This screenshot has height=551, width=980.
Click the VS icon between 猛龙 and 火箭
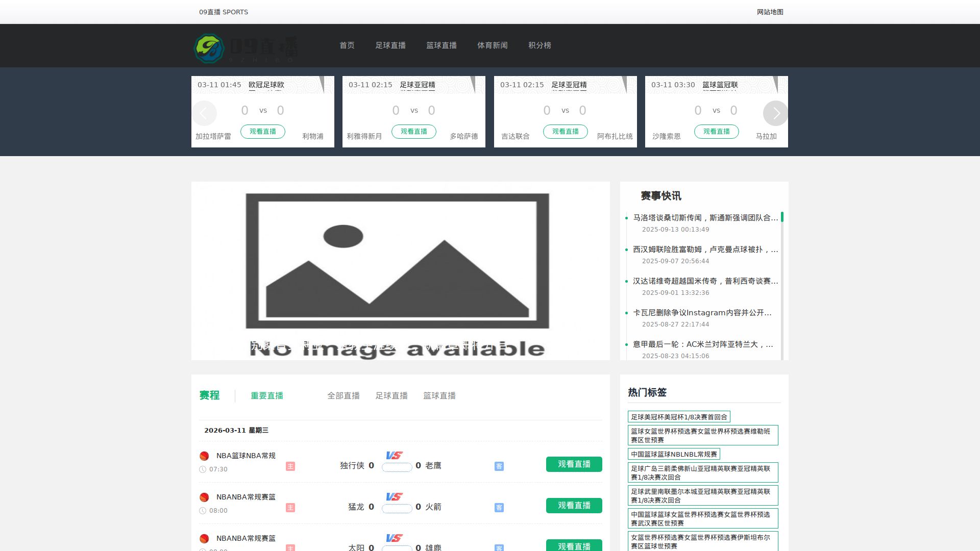click(394, 496)
